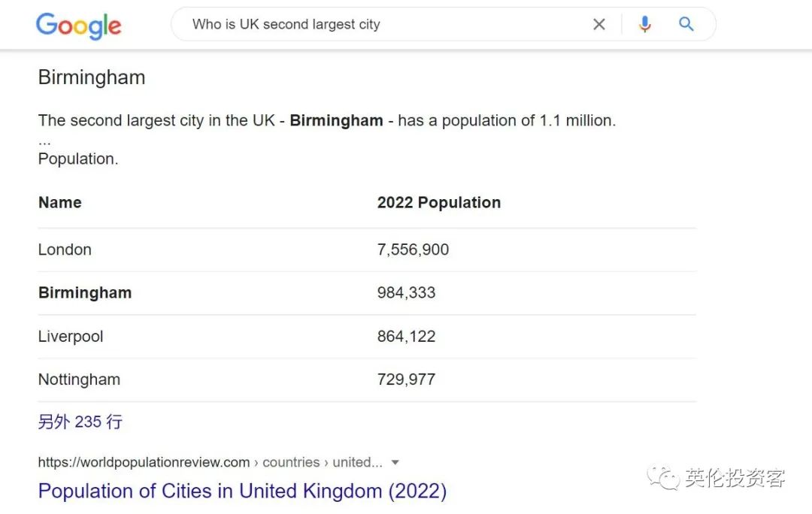The width and height of the screenshot is (812, 514).
Task: Click the 2022 Population column header
Action: tap(438, 203)
